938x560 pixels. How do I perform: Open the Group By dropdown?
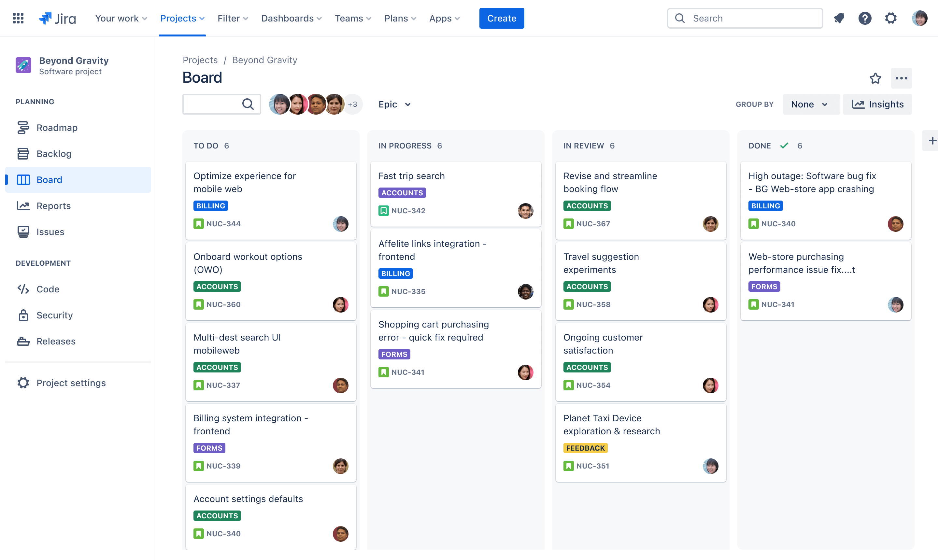click(809, 104)
